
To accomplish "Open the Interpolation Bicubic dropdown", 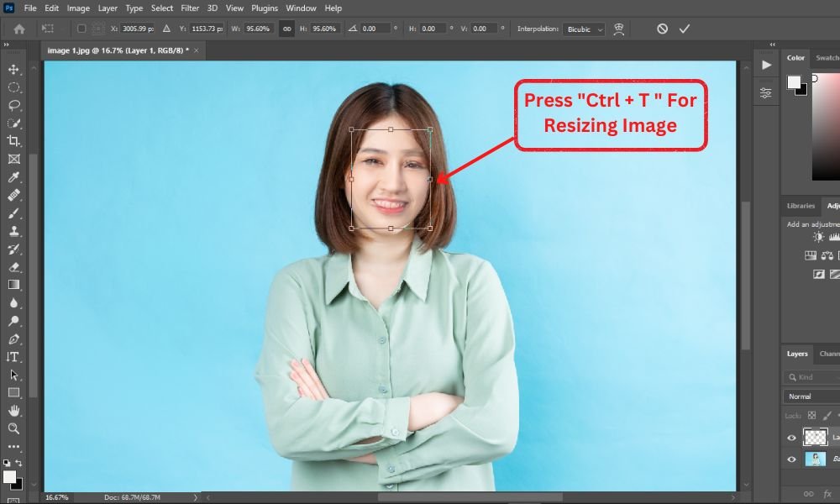I will point(584,29).
